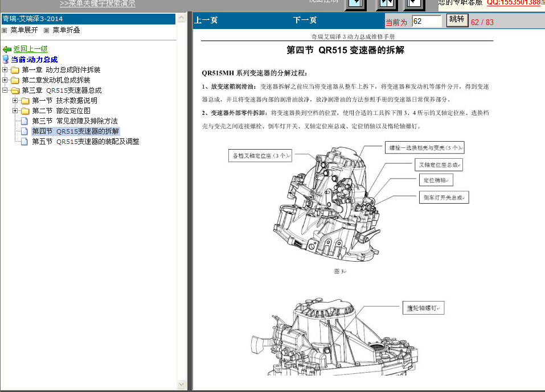Open 第二节 部位定位图
Screen dimensions: 545x392
(61, 111)
